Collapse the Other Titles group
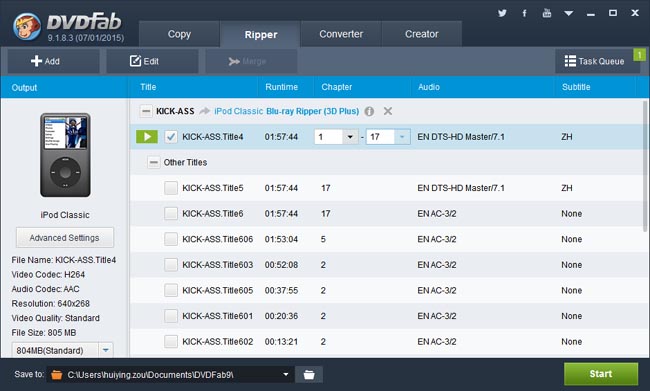Screen dimensions: 650x391 coord(153,162)
